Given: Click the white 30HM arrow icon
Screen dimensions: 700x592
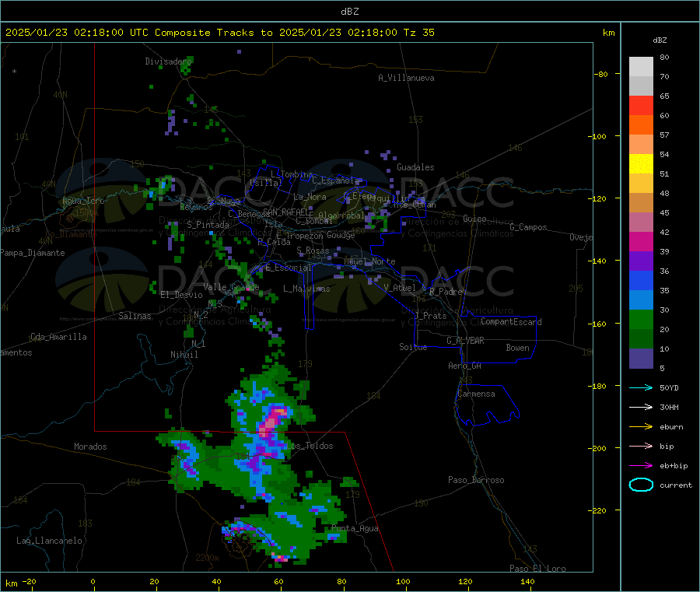Looking at the screenshot, I should point(641,407).
